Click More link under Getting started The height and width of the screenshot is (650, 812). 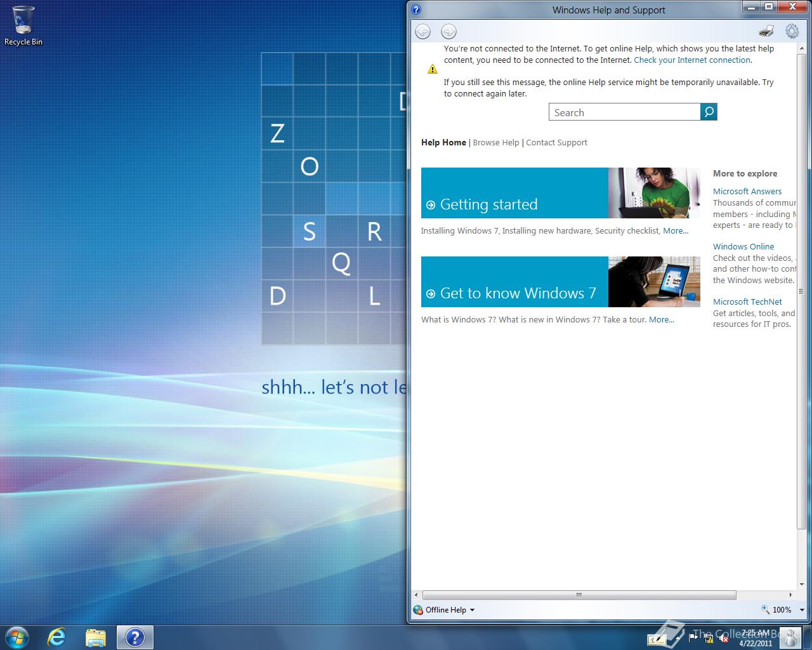pyautogui.click(x=676, y=231)
